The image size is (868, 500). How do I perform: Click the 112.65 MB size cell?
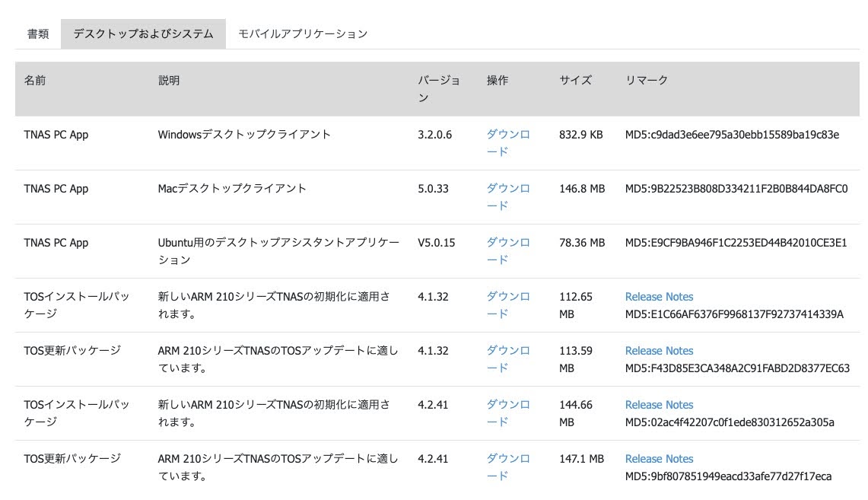point(576,305)
